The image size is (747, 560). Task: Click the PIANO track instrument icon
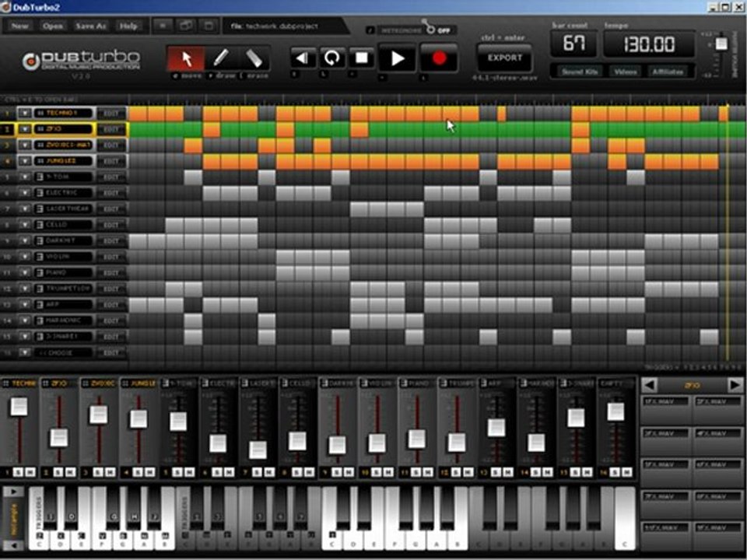(40, 273)
